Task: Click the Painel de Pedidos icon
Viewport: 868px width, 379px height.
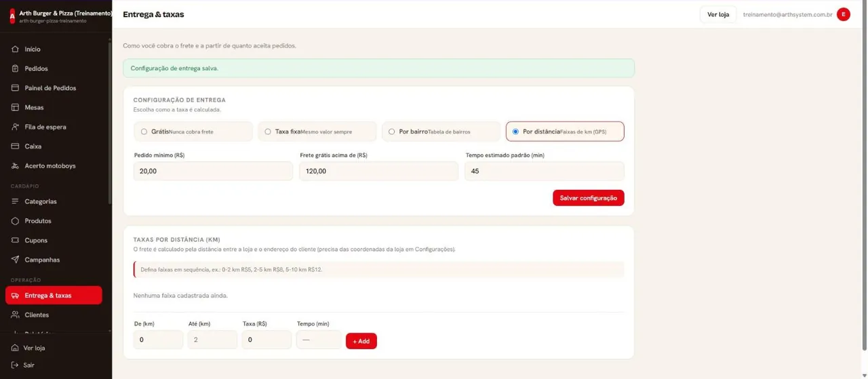Action: pos(16,88)
